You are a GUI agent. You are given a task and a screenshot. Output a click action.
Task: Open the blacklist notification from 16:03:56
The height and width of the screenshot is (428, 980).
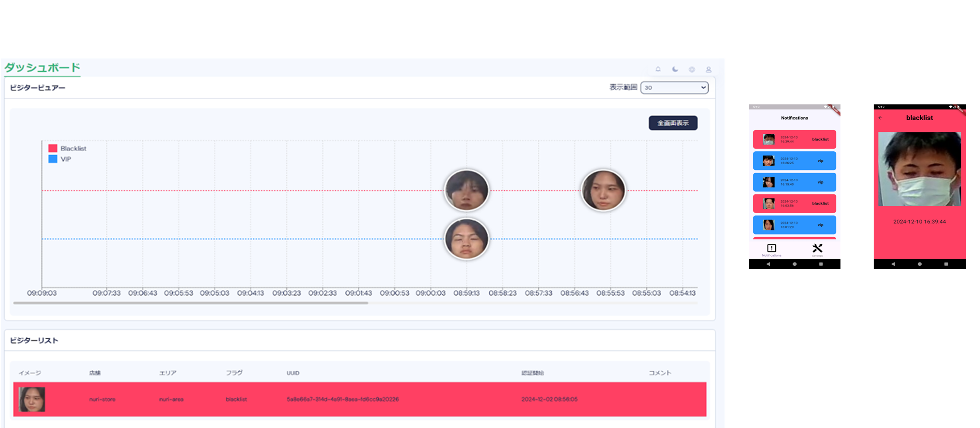794,204
